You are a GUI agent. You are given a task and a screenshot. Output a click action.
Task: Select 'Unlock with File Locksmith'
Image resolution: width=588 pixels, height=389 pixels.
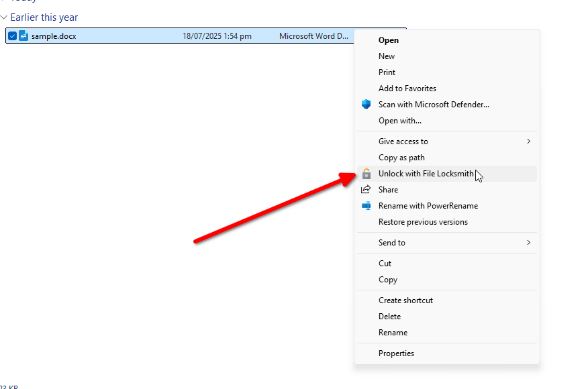tap(426, 174)
